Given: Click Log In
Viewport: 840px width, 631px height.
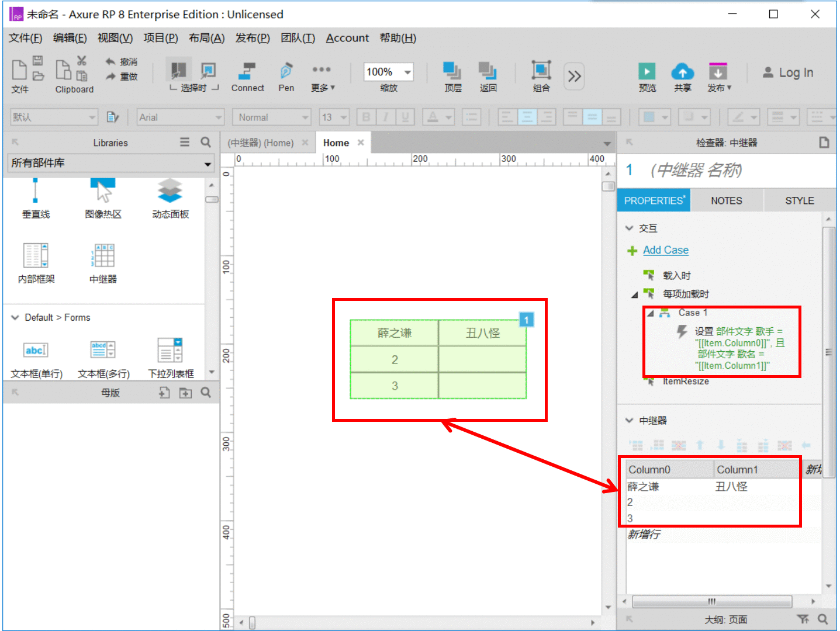Looking at the screenshot, I should 788,72.
